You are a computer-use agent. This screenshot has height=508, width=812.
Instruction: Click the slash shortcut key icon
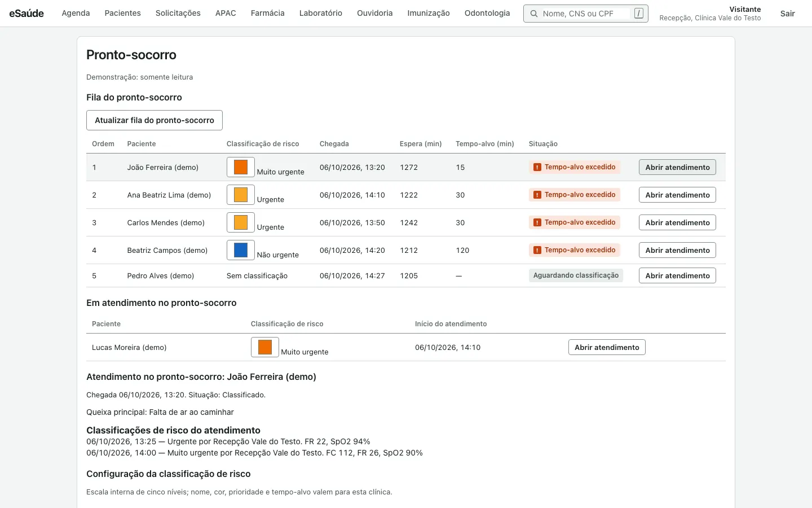[638, 13]
